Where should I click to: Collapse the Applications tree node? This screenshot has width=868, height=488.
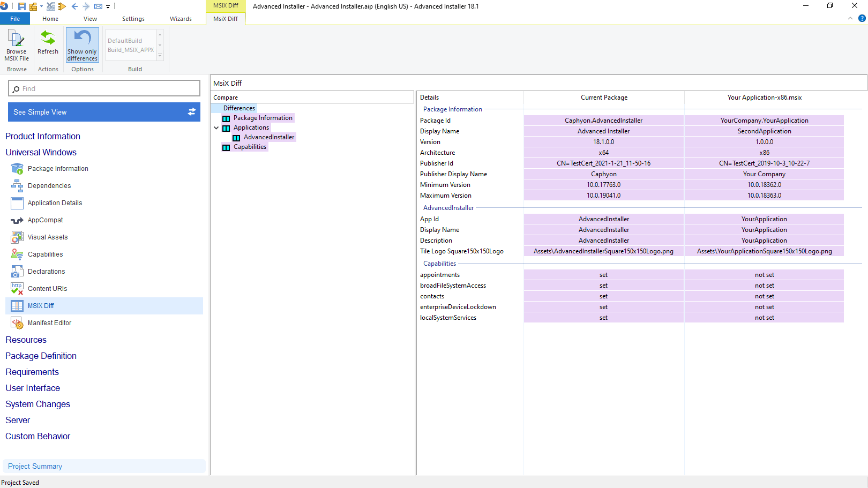(216, 127)
